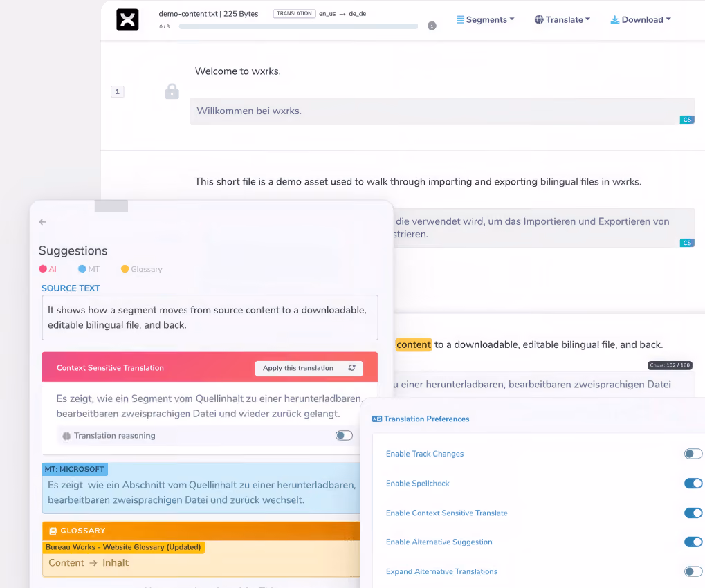Screen dimensions: 705x588
Task: Click the Translation reasoning brain icon
Action: point(66,436)
